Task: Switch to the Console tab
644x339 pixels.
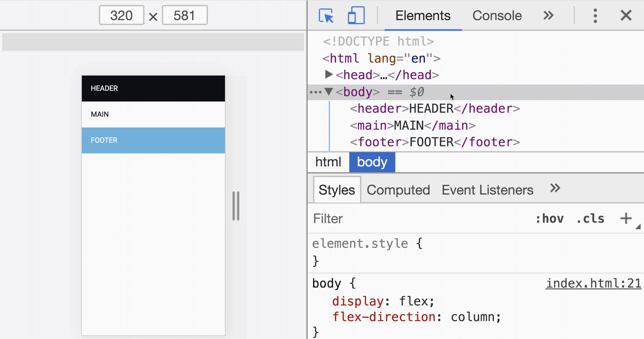Action: coord(497,15)
